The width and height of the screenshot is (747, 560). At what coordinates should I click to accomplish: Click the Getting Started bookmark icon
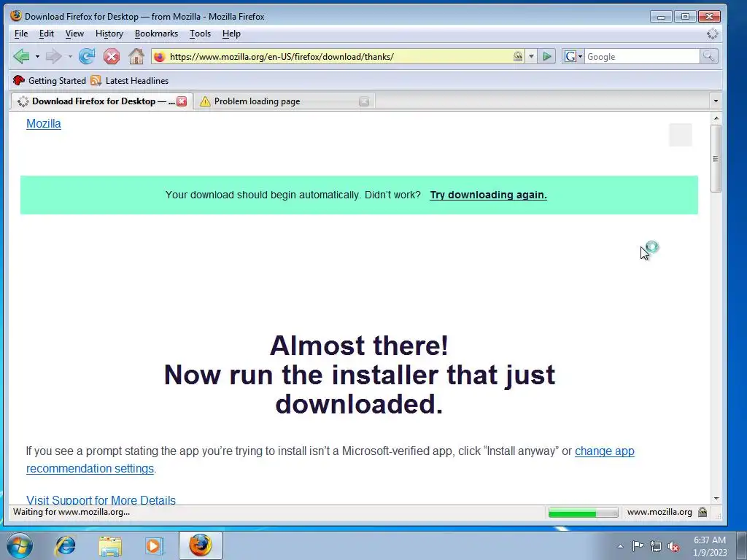click(18, 80)
